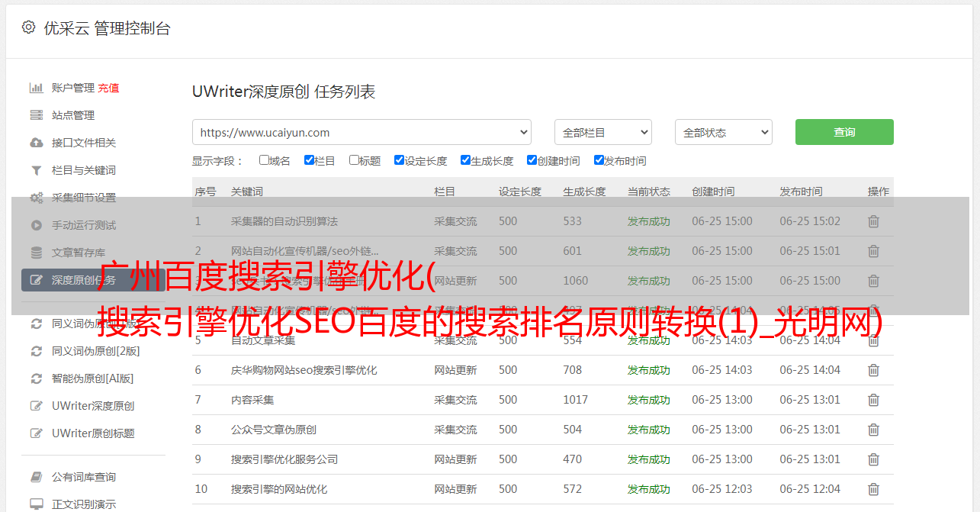Screen dimensions: 980x512
Task: Click the 文章暂存库 database icon
Action: pyautogui.click(x=36, y=253)
